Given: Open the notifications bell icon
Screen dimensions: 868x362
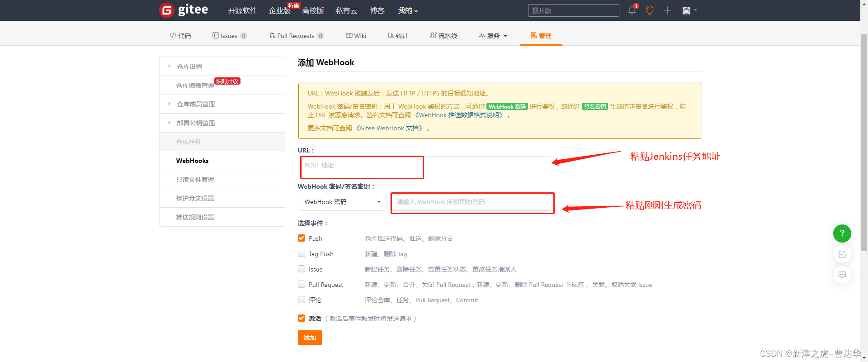Looking at the screenshot, I should [632, 10].
